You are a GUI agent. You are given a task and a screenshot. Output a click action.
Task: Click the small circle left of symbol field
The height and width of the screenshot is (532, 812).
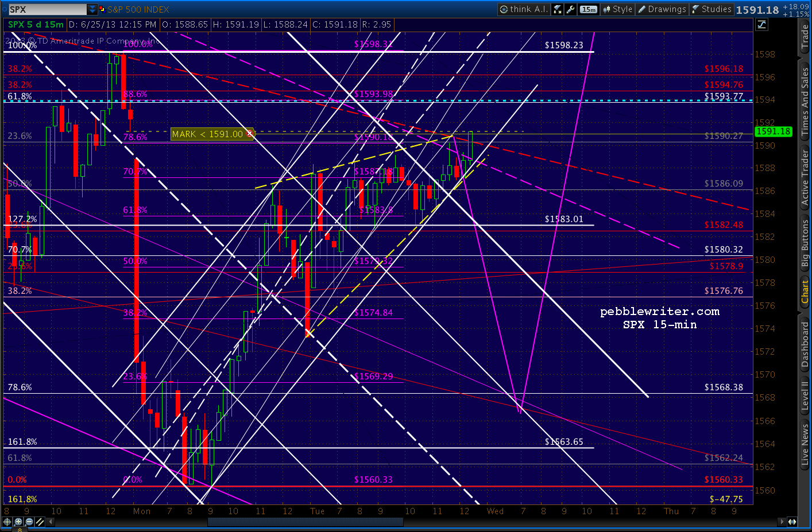[x=4, y=9]
